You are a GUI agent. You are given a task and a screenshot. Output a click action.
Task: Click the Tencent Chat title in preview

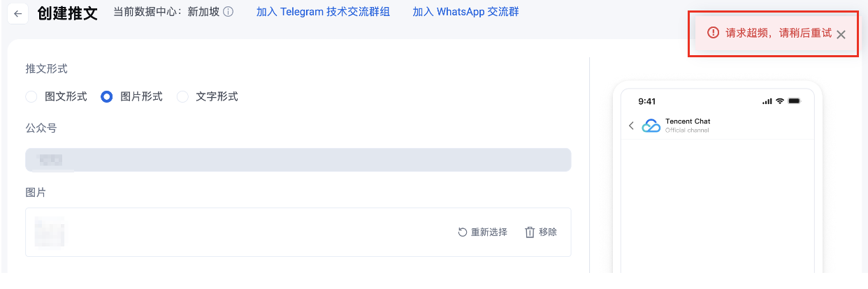point(688,121)
